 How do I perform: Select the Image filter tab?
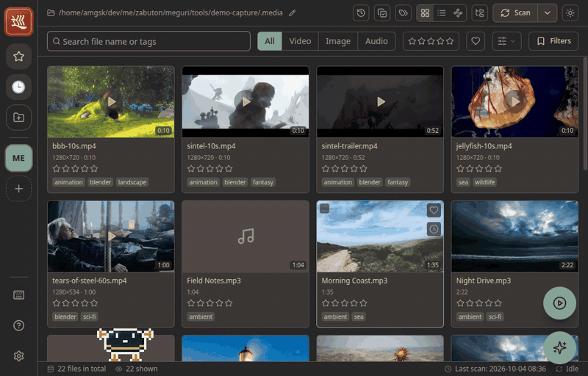pos(338,41)
